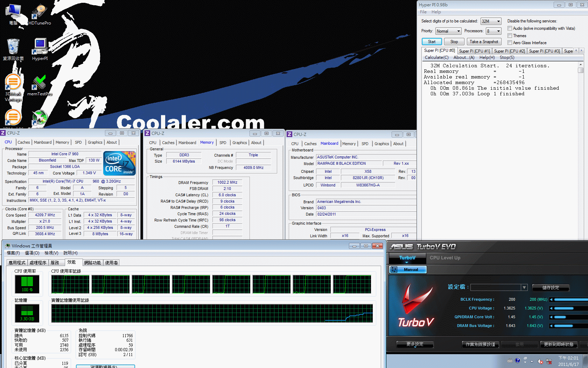
Task: Open the File menu in Hyper PI
Action: 423,12
